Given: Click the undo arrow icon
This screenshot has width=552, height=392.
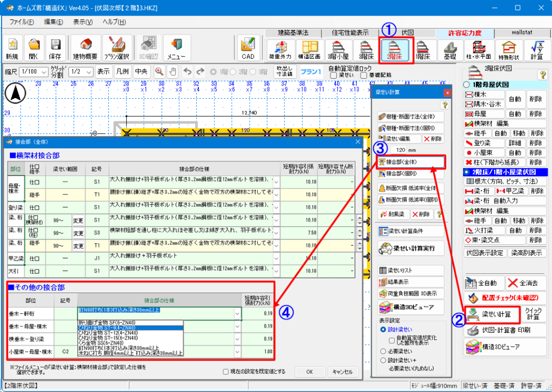Looking at the screenshot, I should pos(188,71).
